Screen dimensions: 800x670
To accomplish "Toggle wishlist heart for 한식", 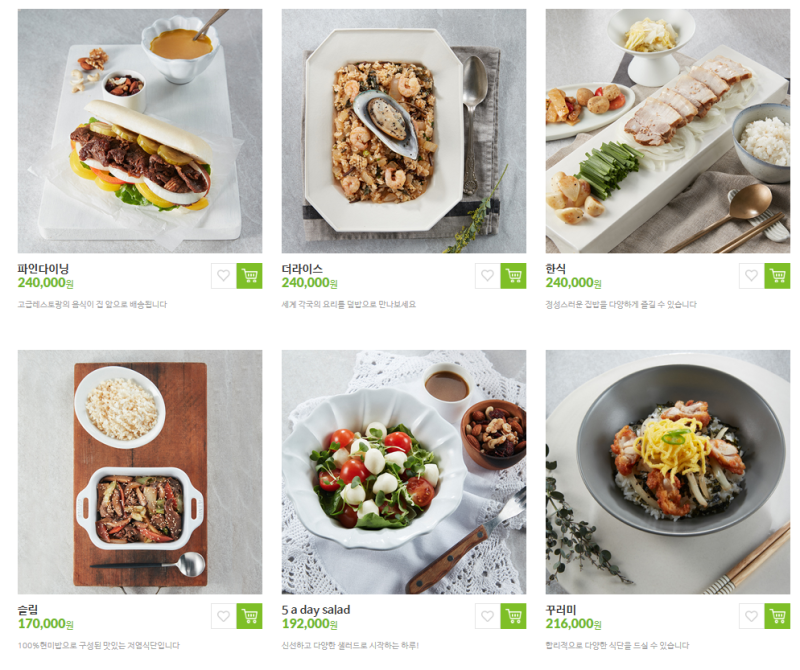I will tap(752, 276).
